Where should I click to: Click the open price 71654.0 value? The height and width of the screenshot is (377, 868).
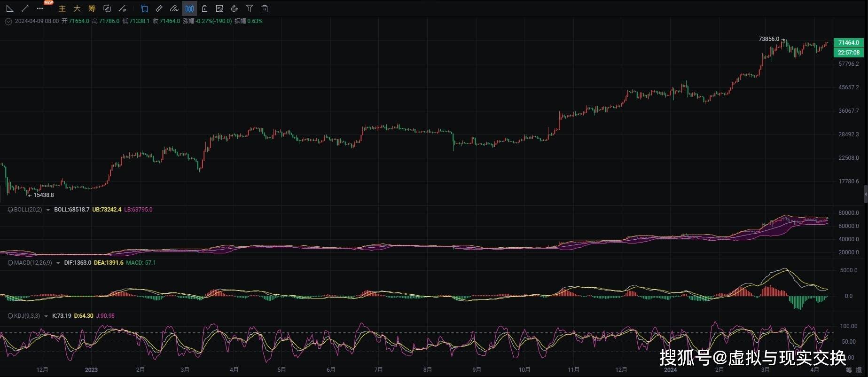point(79,21)
